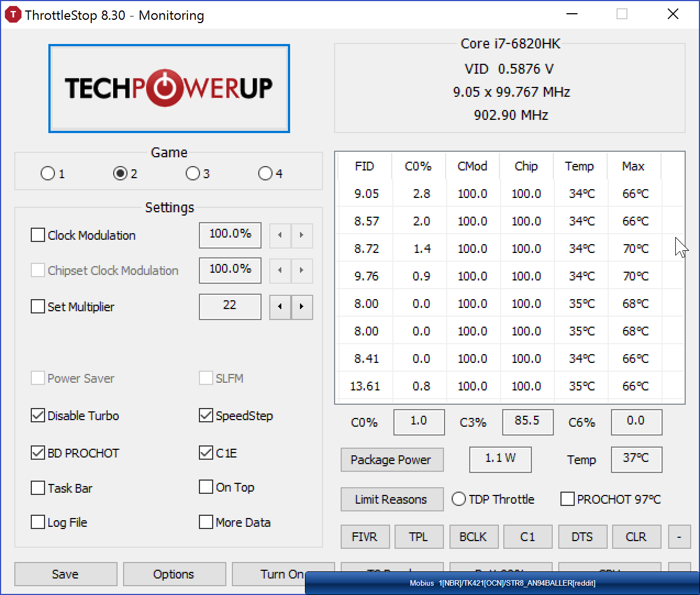
Task: Click the Max column header
Action: pos(634,166)
